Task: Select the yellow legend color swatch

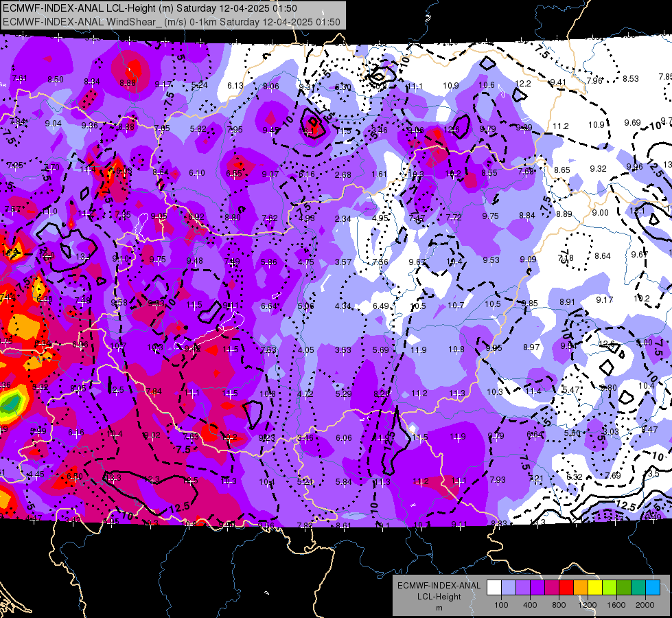Action: tap(595, 587)
